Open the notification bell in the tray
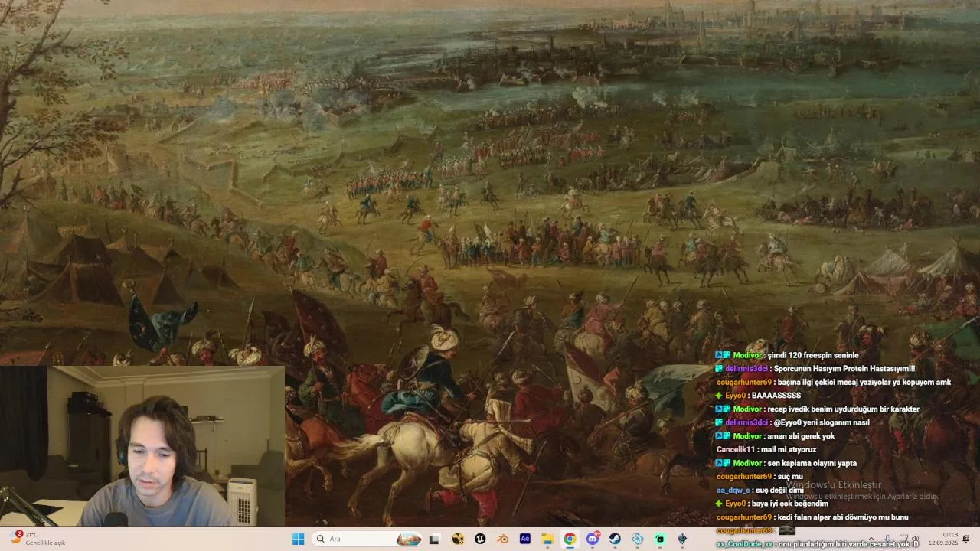 pos(966,539)
